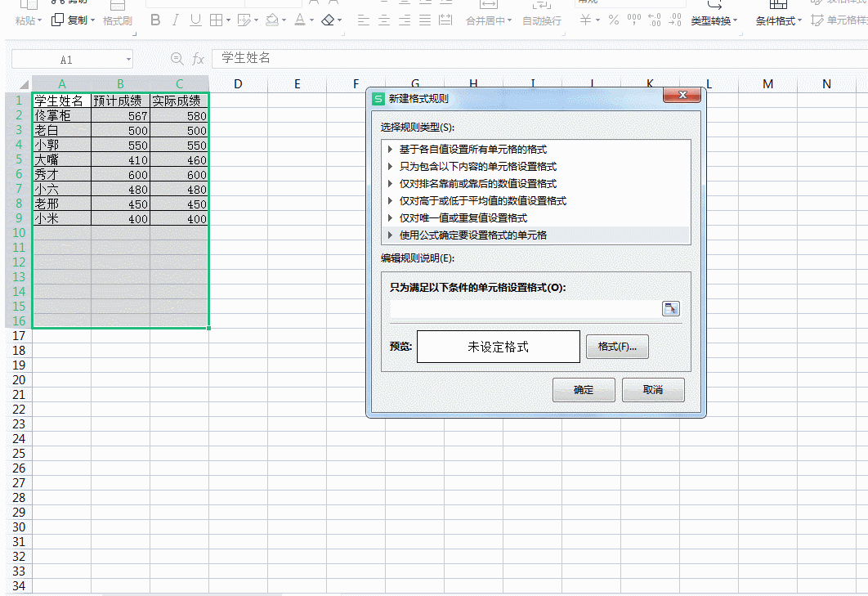The height and width of the screenshot is (596, 868).
Task: Open the Name Box dropdown arrow
Action: pyautogui.click(x=128, y=59)
